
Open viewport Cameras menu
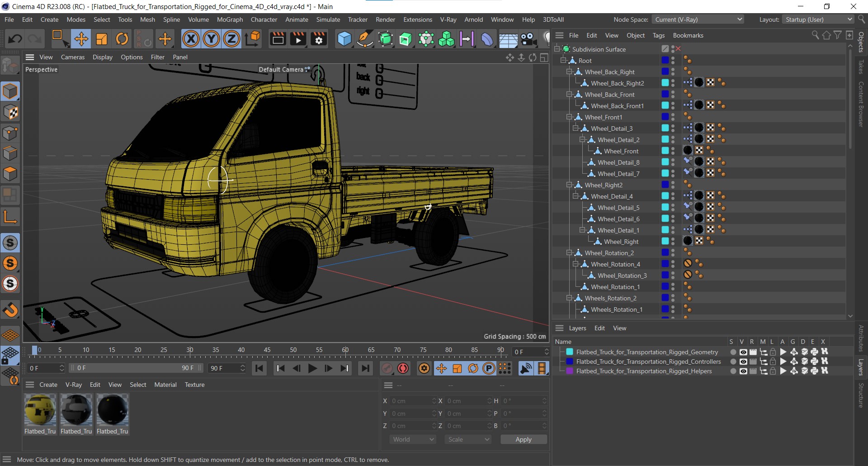click(73, 57)
